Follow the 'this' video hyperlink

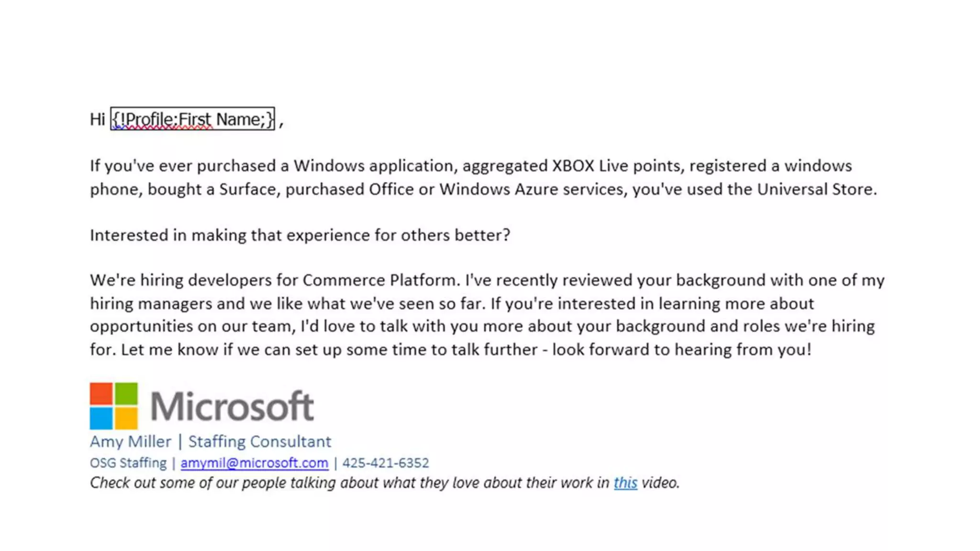(625, 483)
